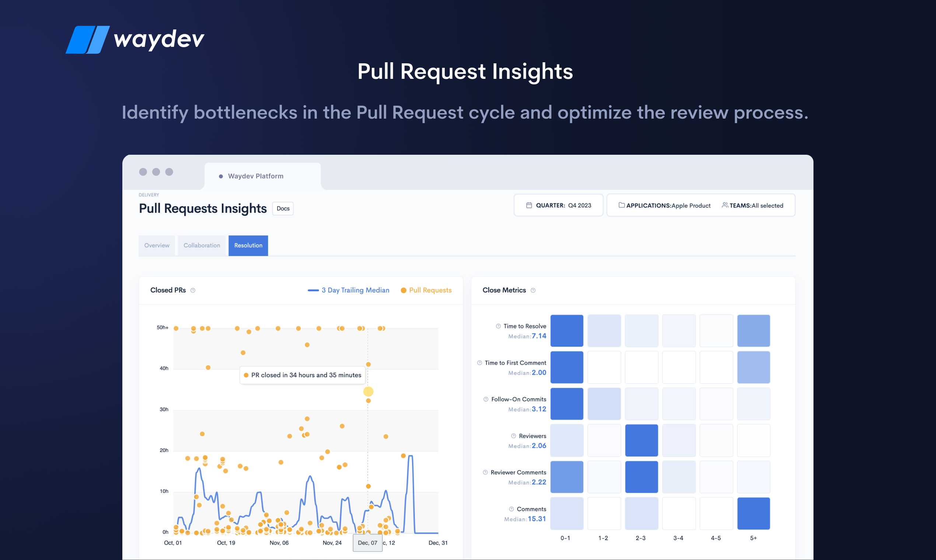Click the Reviewer Comments 0-1 cell
The image size is (936, 560).
tap(566, 477)
